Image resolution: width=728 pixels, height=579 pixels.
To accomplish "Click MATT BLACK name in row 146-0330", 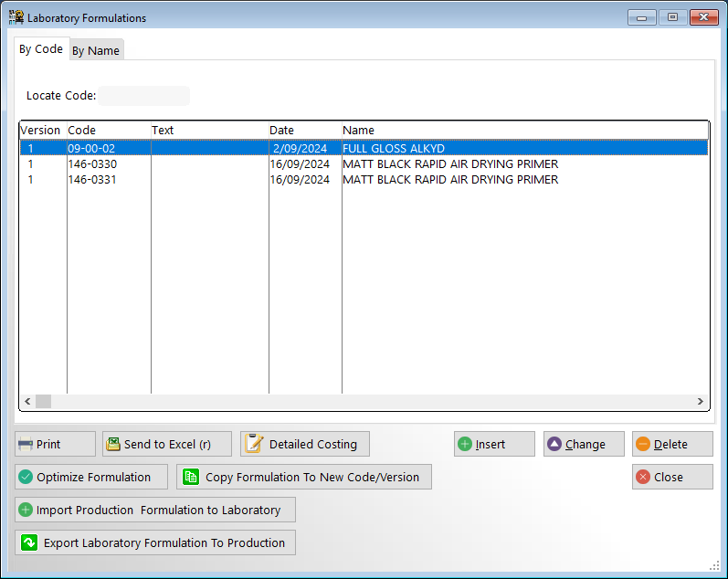I will point(450,163).
